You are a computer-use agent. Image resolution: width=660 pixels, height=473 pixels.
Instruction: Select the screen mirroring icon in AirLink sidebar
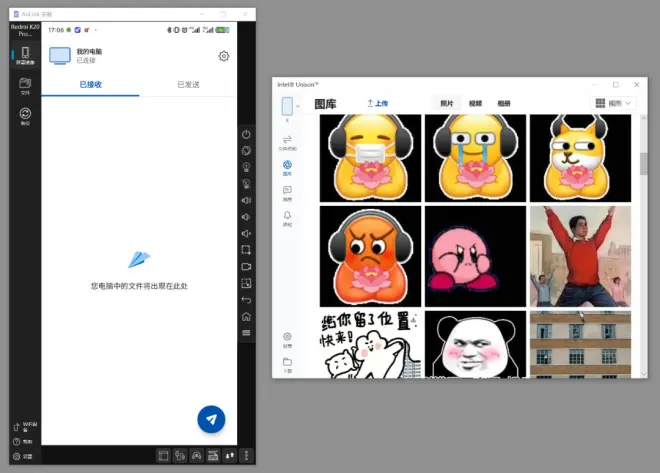(25, 56)
